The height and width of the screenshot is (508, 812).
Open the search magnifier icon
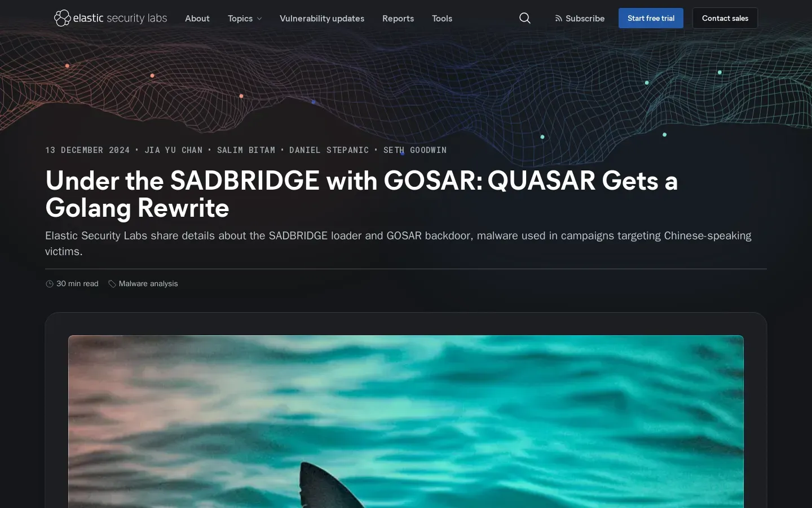(x=525, y=18)
